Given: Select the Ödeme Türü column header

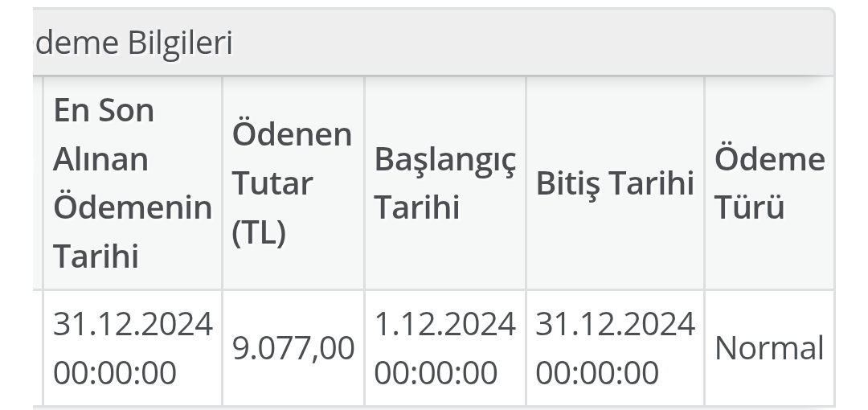Looking at the screenshot, I should (768, 183).
